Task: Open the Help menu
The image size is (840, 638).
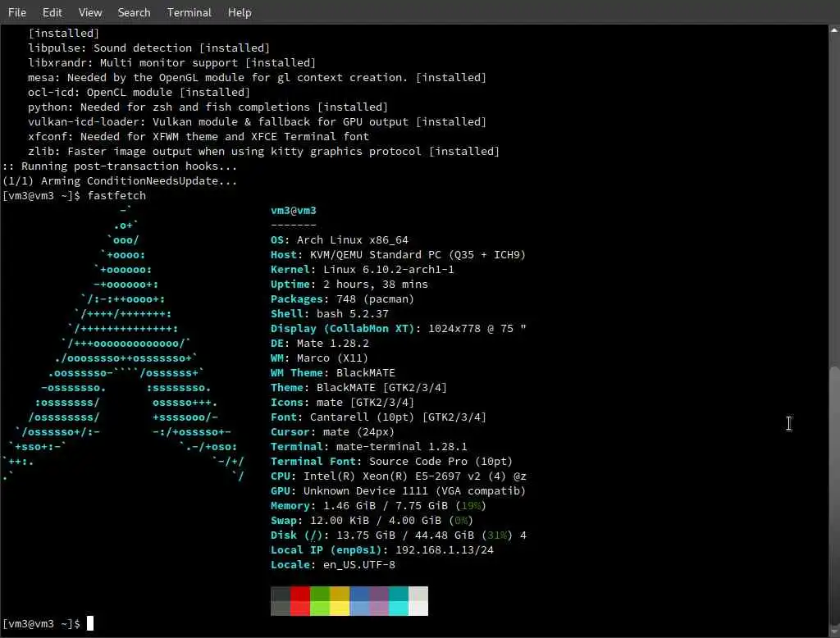Action: click(240, 12)
